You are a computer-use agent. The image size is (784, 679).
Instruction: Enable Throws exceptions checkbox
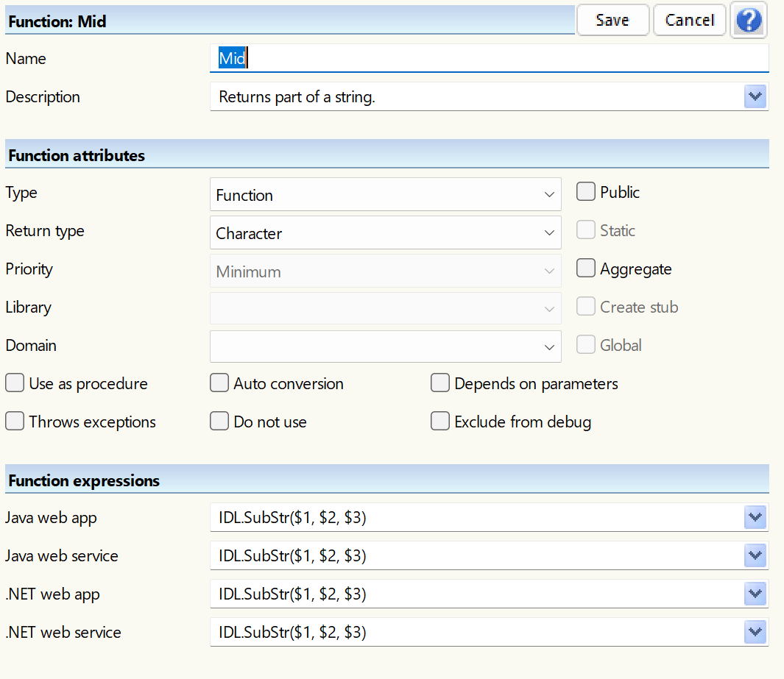pyautogui.click(x=15, y=422)
